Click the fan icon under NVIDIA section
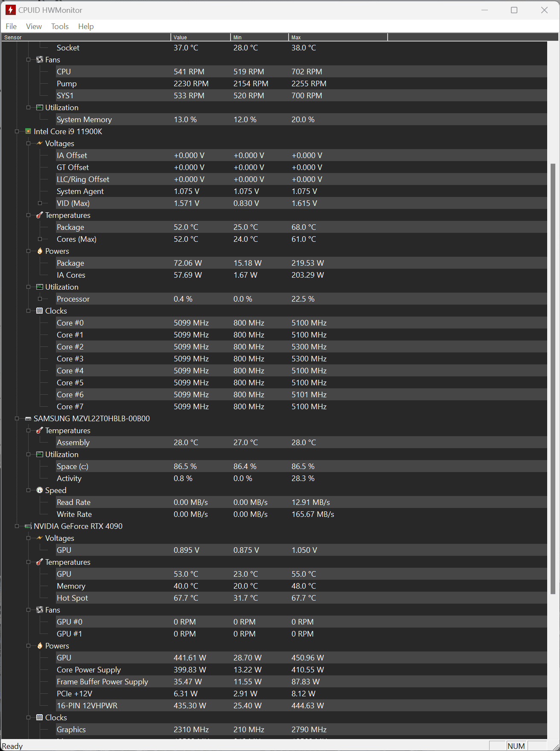560x751 pixels. [40, 610]
